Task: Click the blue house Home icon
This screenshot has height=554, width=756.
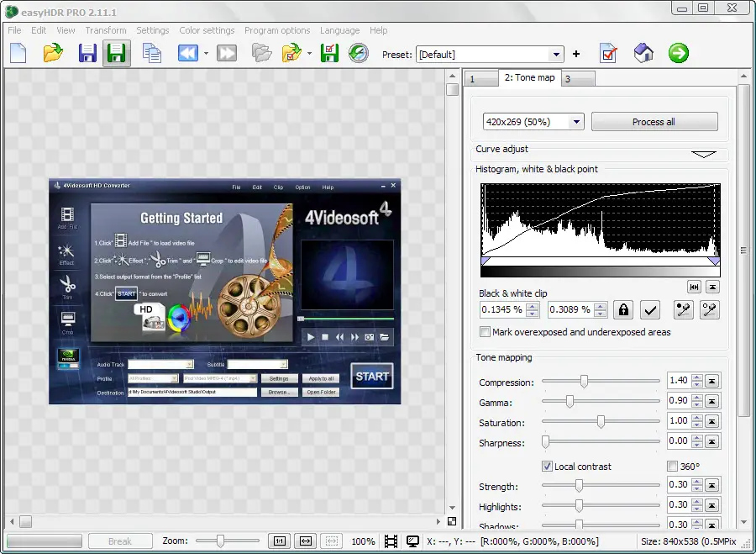Action: [643, 53]
